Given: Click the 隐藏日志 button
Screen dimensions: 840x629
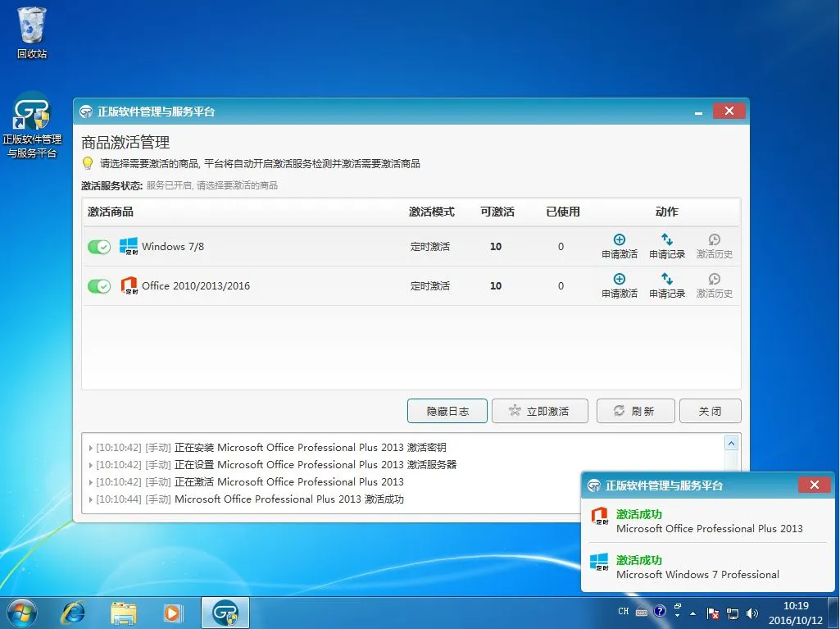Looking at the screenshot, I should click(x=447, y=411).
